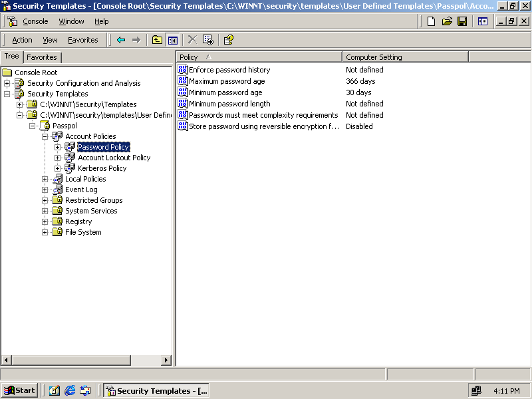The width and height of the screenshot is (532, 399).
Task: Expand the File System tree node
Action: [45, 232]
